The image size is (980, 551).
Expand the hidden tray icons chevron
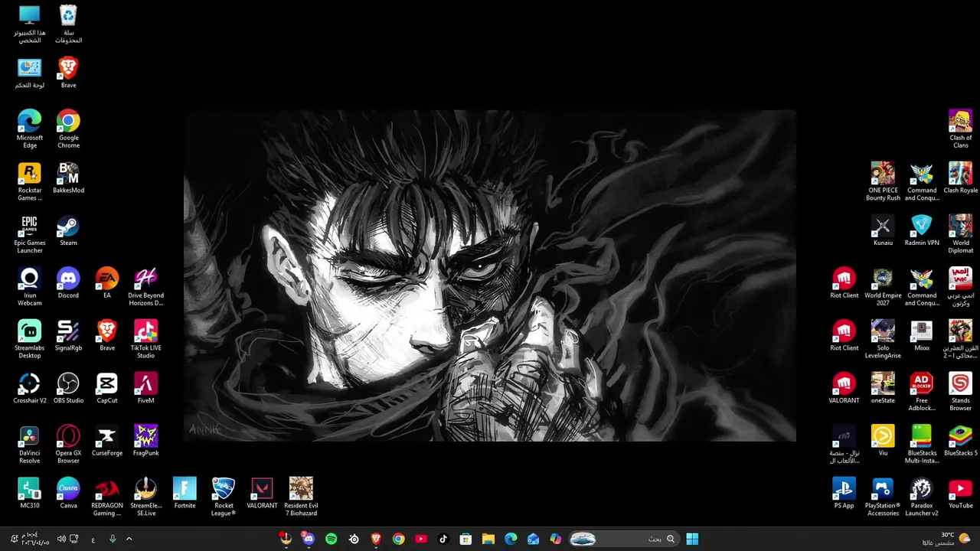pos(129,539)
